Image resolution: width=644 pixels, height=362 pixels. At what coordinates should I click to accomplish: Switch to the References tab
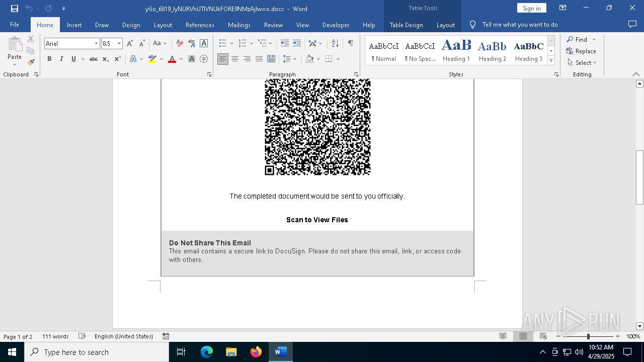pyautogui.click(x=200, y=25)
